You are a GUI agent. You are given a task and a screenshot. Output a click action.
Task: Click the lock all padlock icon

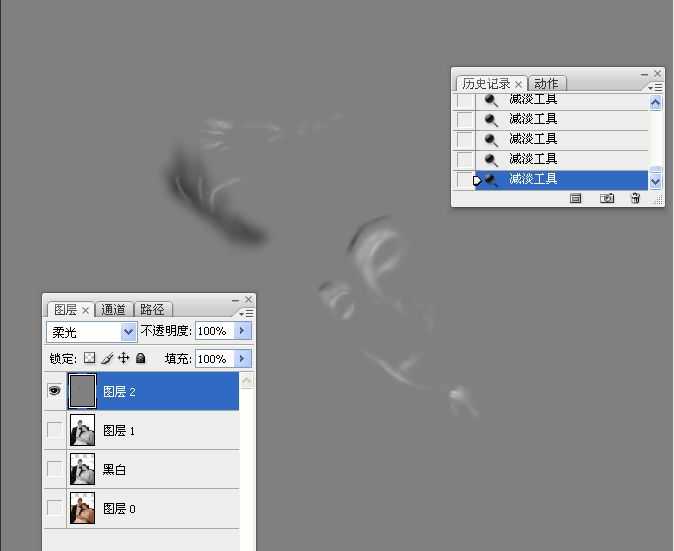coord(141,358)
